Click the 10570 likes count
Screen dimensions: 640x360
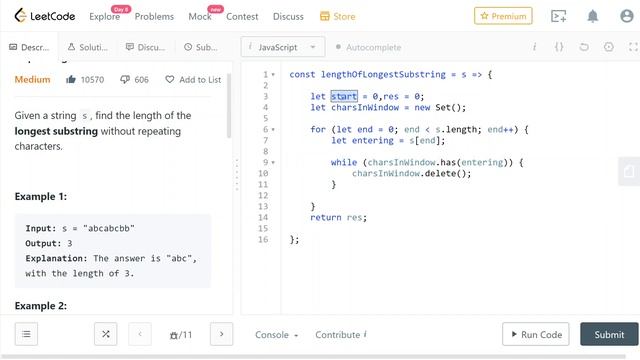pos(92,79)
